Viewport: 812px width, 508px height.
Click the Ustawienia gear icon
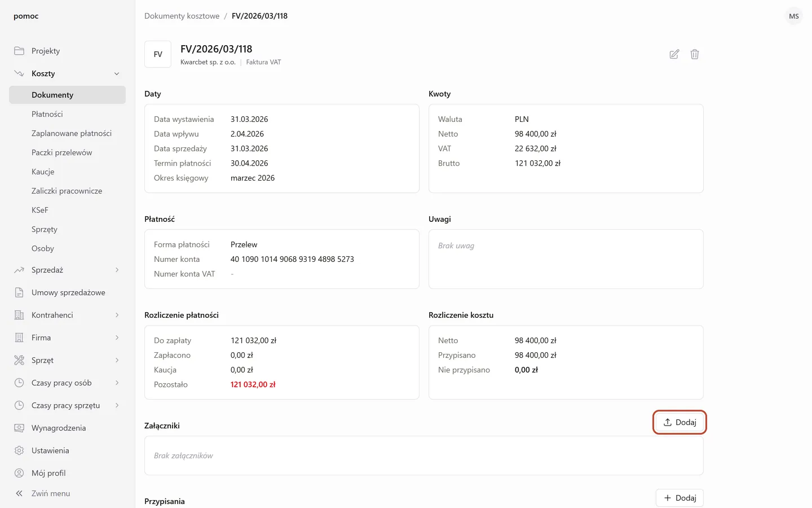tap(19, 450)
